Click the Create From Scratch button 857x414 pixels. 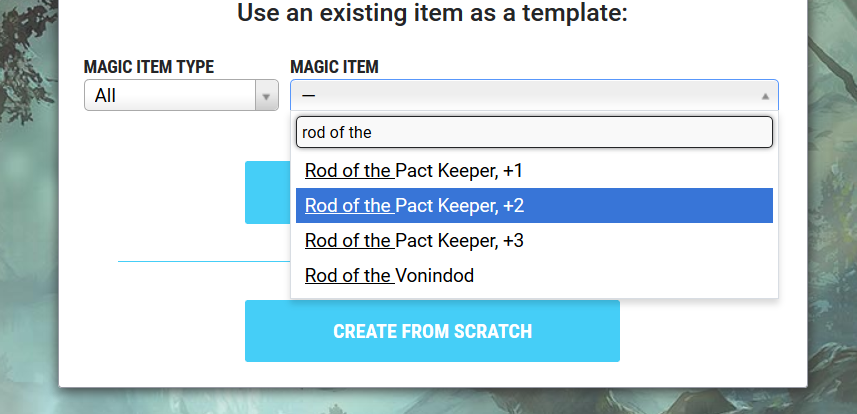coord(432,331)
